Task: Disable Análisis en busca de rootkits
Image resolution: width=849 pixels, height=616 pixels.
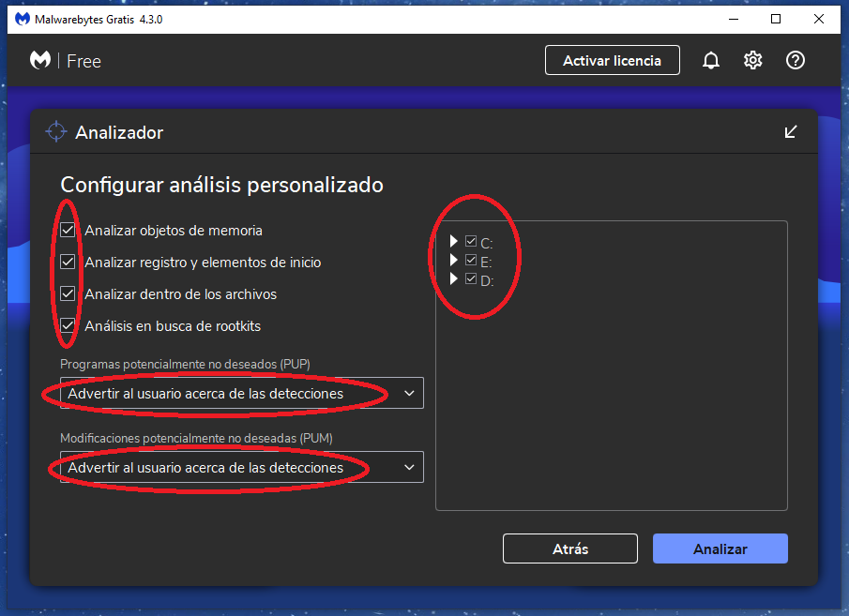Action: tap(68, 326)
